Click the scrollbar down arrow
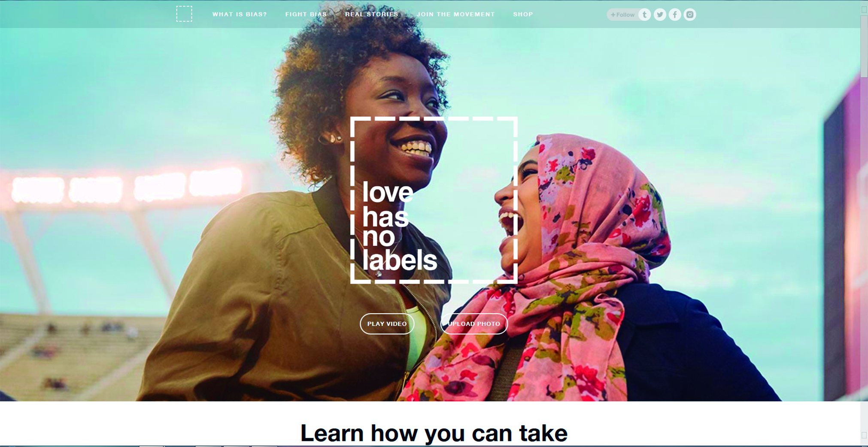 [864, 435]
